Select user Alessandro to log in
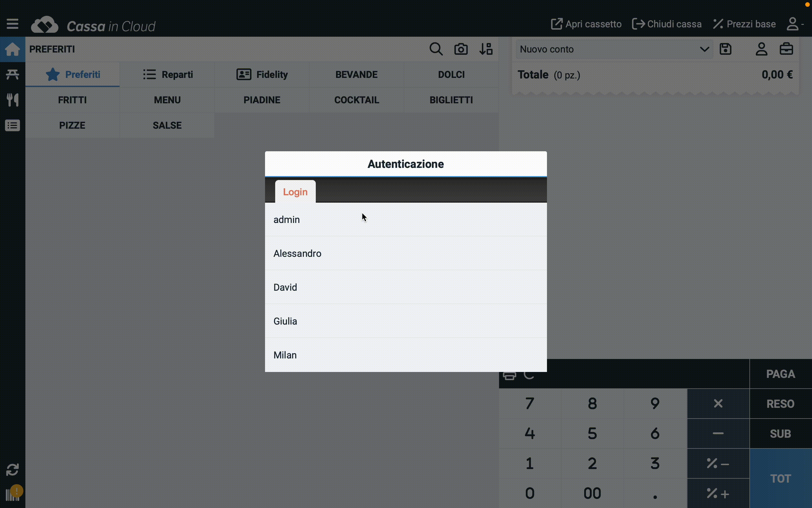This screenshot has width=812, height=508. [x=406, y=253]
